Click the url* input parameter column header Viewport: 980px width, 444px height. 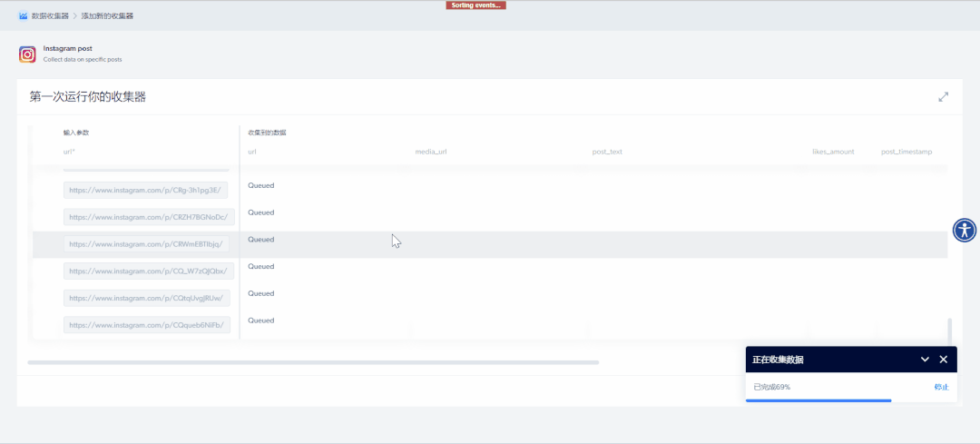pyautogui.click(x=69, y=152)
